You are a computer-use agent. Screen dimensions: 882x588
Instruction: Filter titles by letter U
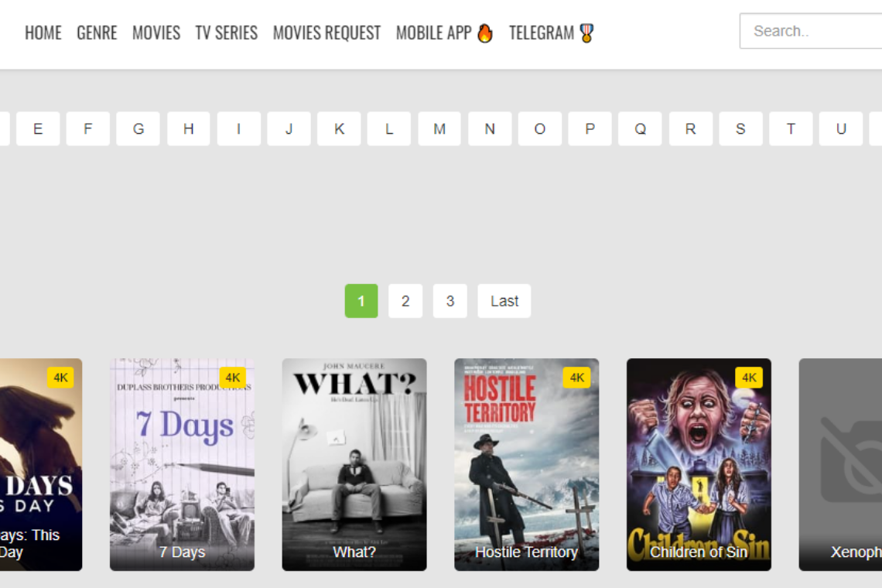coord(841,129)
